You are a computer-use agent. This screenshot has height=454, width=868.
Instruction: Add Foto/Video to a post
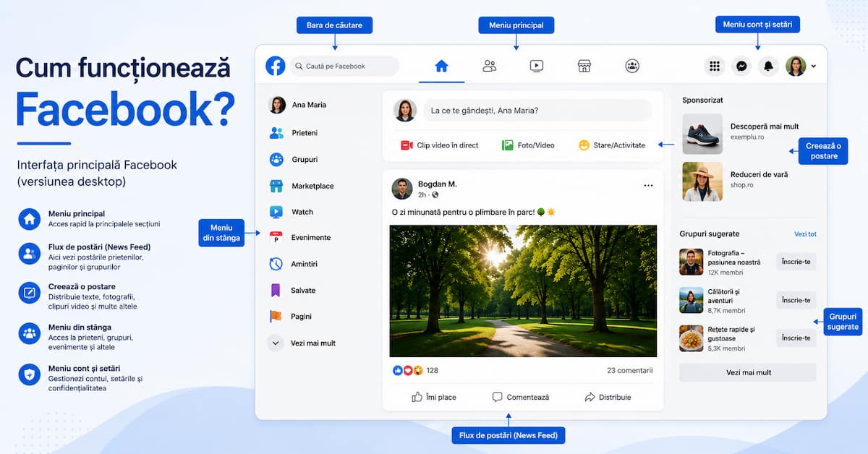click(x=528, y=145)
